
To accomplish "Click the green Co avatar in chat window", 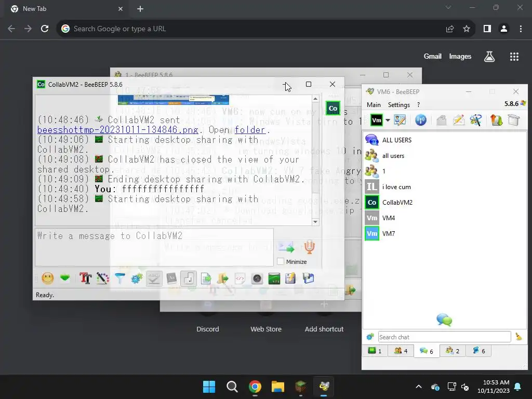I will (x=333, y=109).
